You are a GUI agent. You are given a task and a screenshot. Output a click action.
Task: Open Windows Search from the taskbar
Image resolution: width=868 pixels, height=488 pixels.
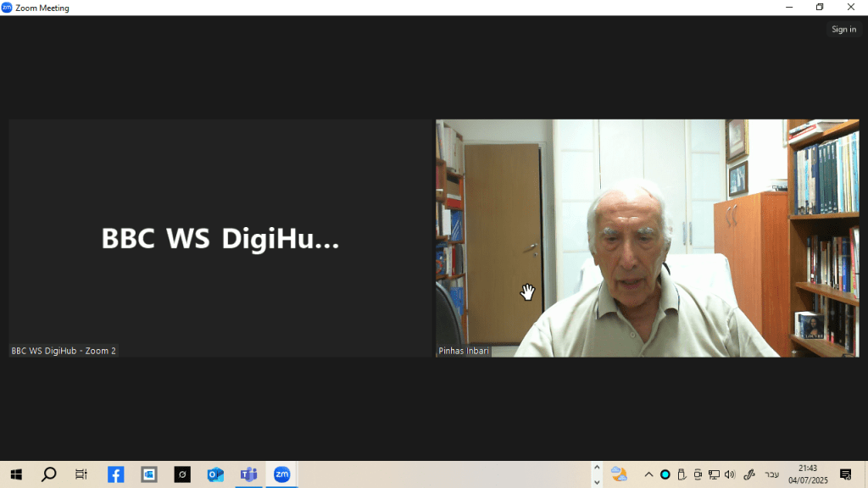49,474
